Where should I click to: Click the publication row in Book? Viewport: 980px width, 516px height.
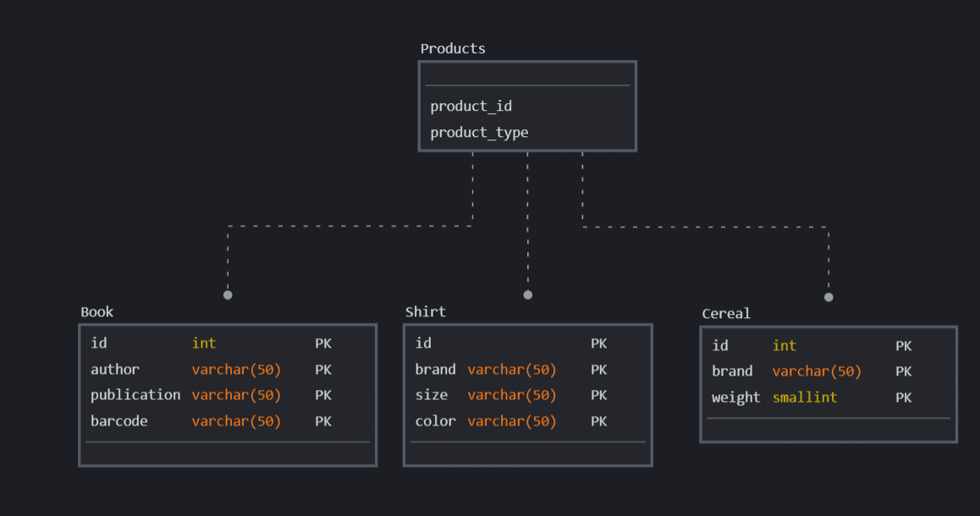pos(135,395)
